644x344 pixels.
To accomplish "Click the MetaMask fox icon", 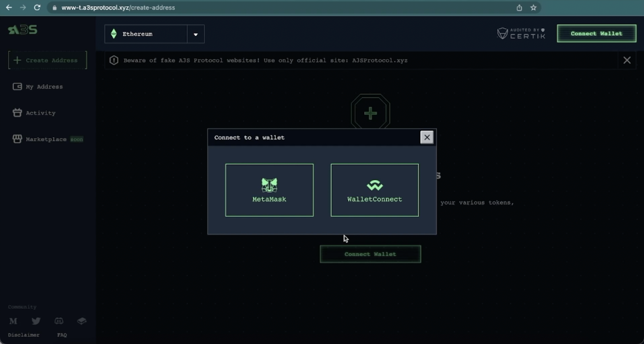I will [x=269, y=185].
